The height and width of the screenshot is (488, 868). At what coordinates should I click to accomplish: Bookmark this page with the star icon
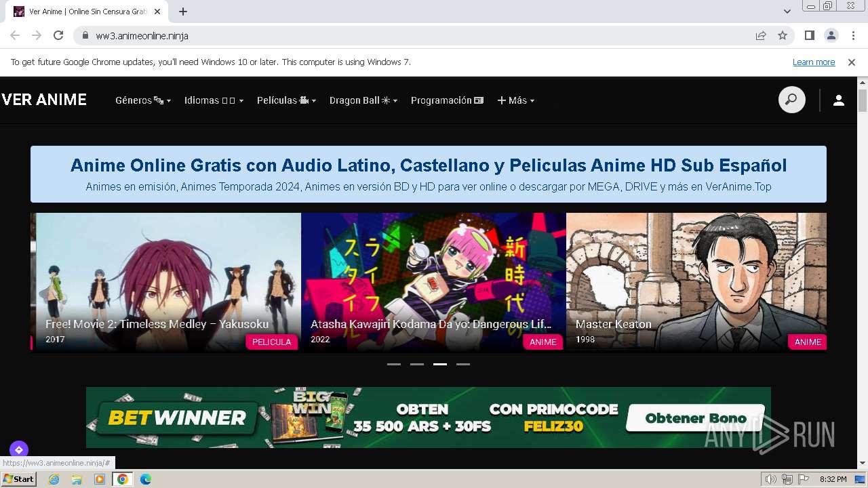point(783,35)
